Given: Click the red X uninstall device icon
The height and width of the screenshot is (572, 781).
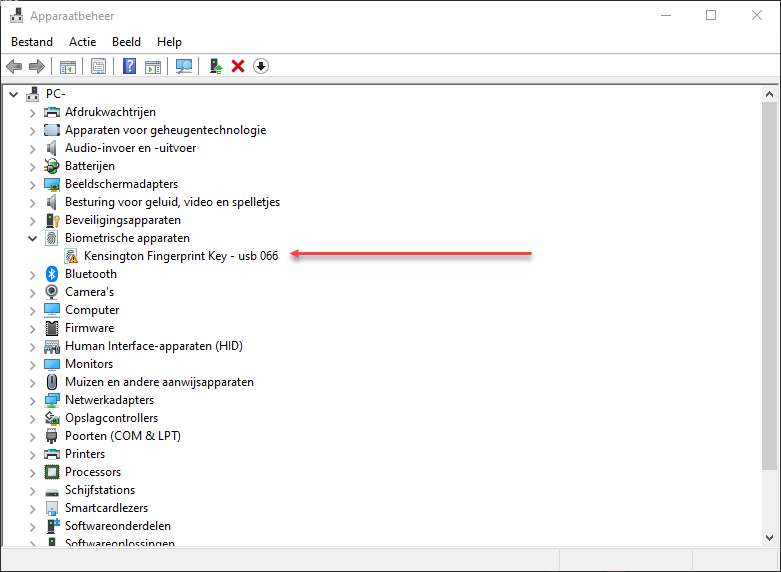Looking at the screenshot, I should [x=238, y=66].
